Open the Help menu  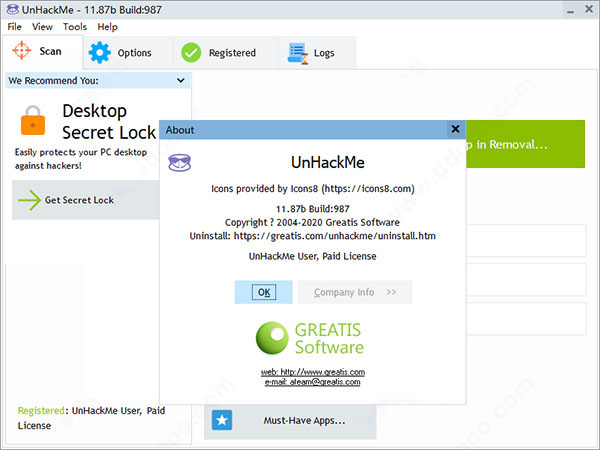[x=107, y=27]
